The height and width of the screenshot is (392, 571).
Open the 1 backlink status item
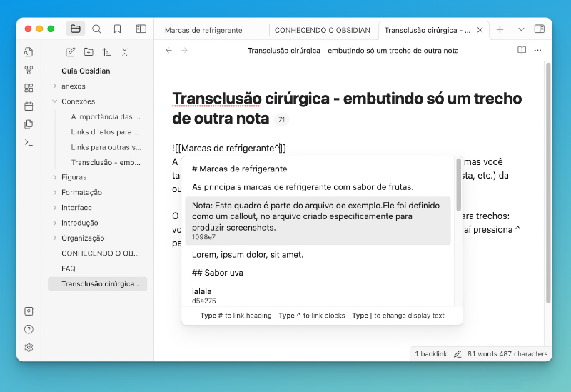(x=431, y=353)
